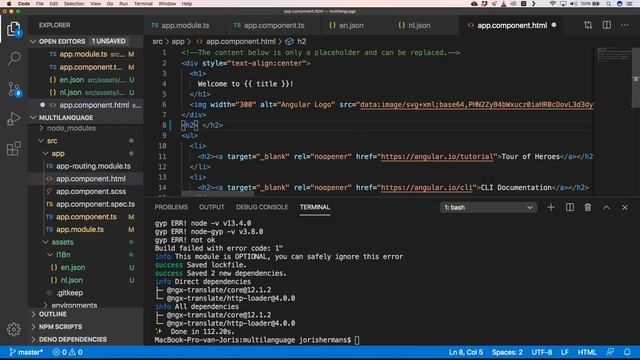Open the Manage gear at the sidebar bottom
Viewport: 640px width, 360px height.
point(14,329)
